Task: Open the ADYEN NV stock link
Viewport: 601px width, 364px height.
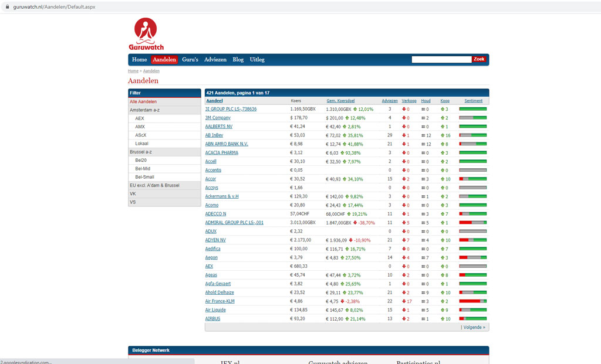Action: 215,240
